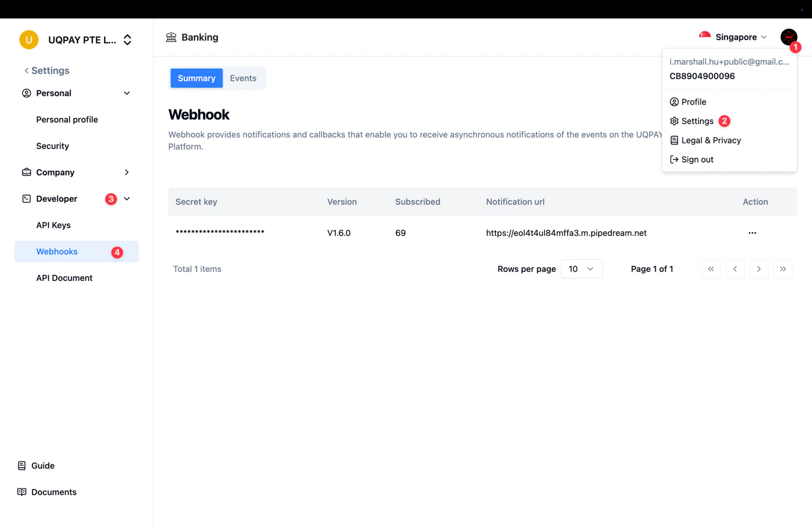This screenshot has width=812, height=527.
Task: Select the gear icon next to Settings
Action: click(x=674, y=121)
